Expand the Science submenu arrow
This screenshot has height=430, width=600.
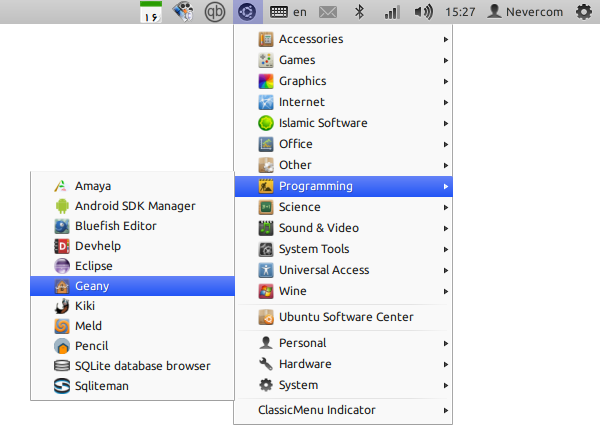coord(446,208)
